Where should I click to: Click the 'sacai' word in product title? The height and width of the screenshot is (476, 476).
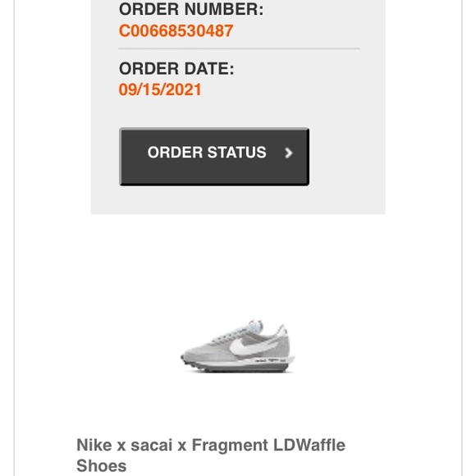[x=152, y=445]
